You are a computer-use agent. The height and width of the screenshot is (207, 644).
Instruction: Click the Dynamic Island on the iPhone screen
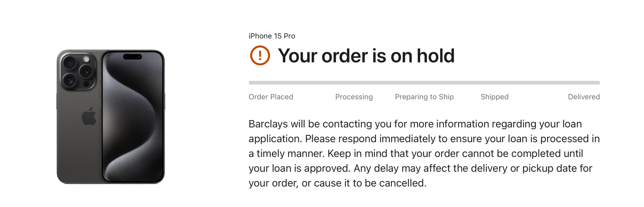tap(132, 57)
